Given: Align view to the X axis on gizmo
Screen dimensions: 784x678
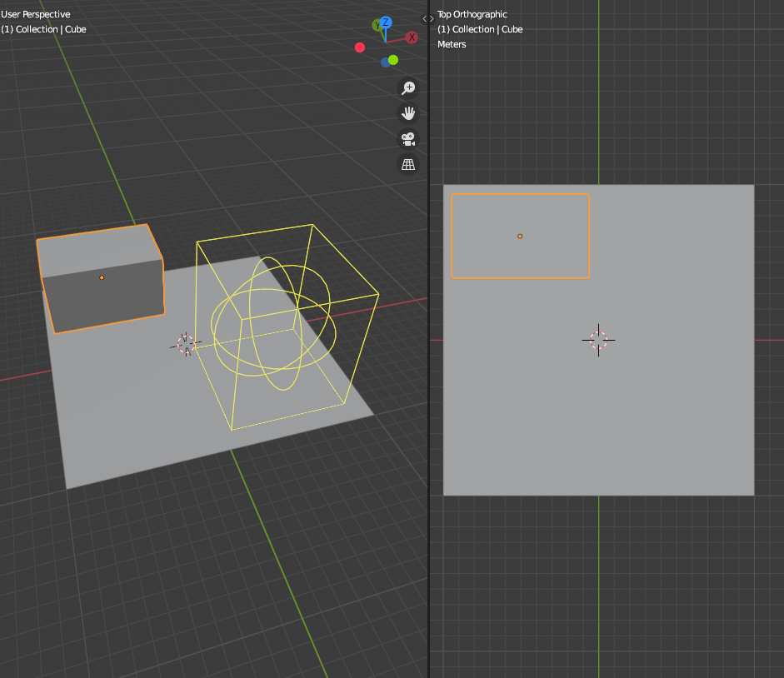Looking at the screenshot, I should pos(412,37).
